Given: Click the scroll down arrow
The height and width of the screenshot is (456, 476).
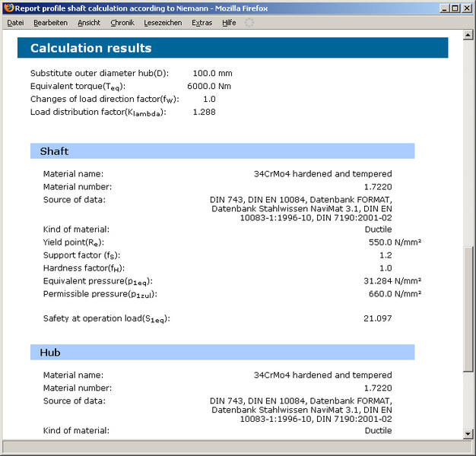Looking at the screenshot, I should coord(468,433).
